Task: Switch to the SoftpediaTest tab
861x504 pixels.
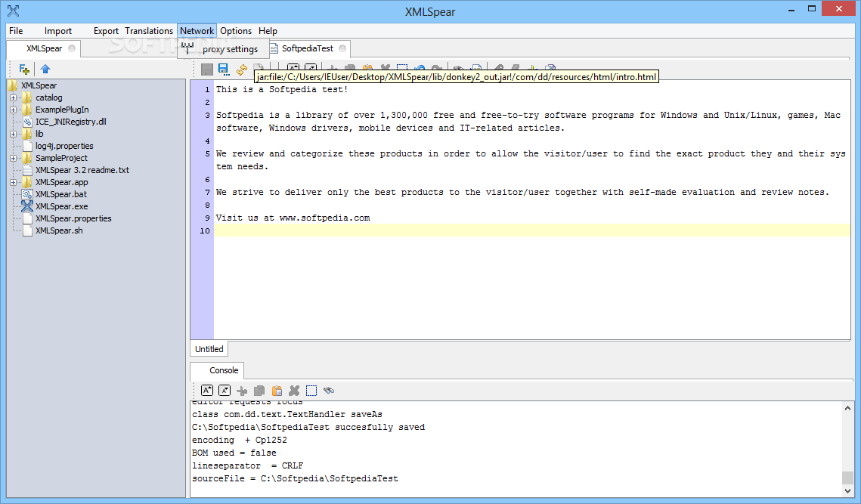Action: (308, 48)
